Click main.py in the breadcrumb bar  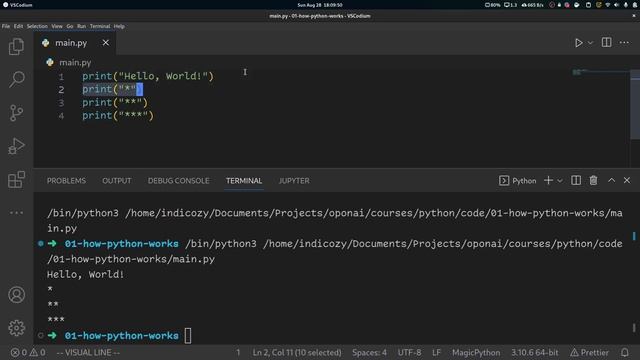[x=75, y=62]
